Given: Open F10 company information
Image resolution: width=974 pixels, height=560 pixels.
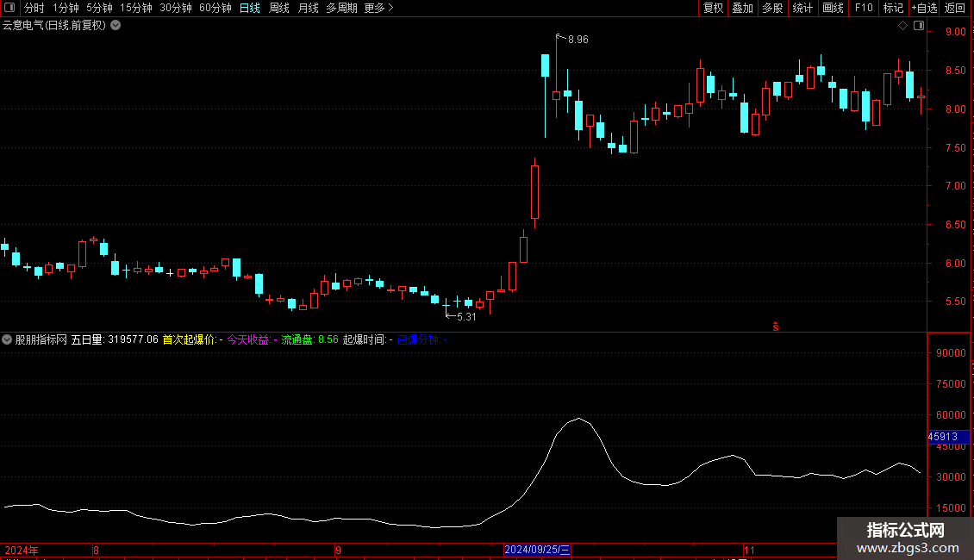Looking at the screenshot, I should click(864, 8).
